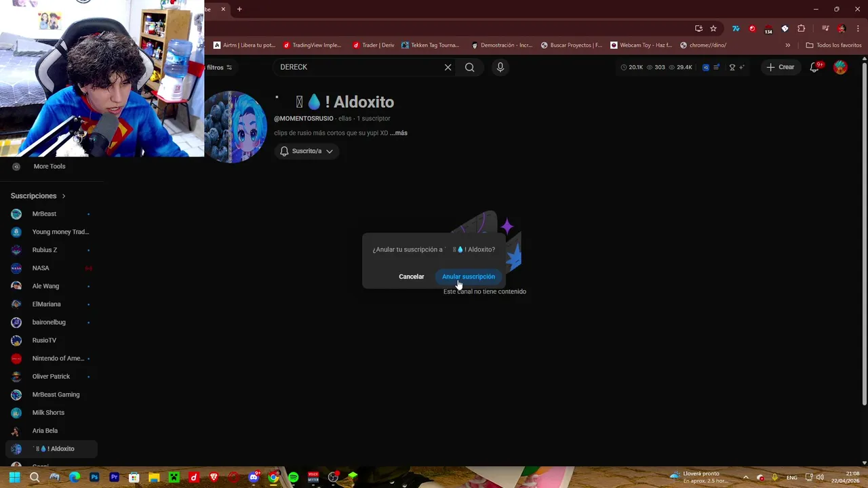
Task: Click the bell icon on Suscrito/a button
Action: click(284, 151)
